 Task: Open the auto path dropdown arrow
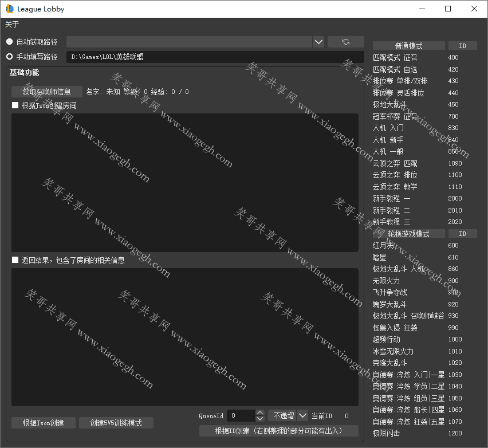[x=318, y=42]
